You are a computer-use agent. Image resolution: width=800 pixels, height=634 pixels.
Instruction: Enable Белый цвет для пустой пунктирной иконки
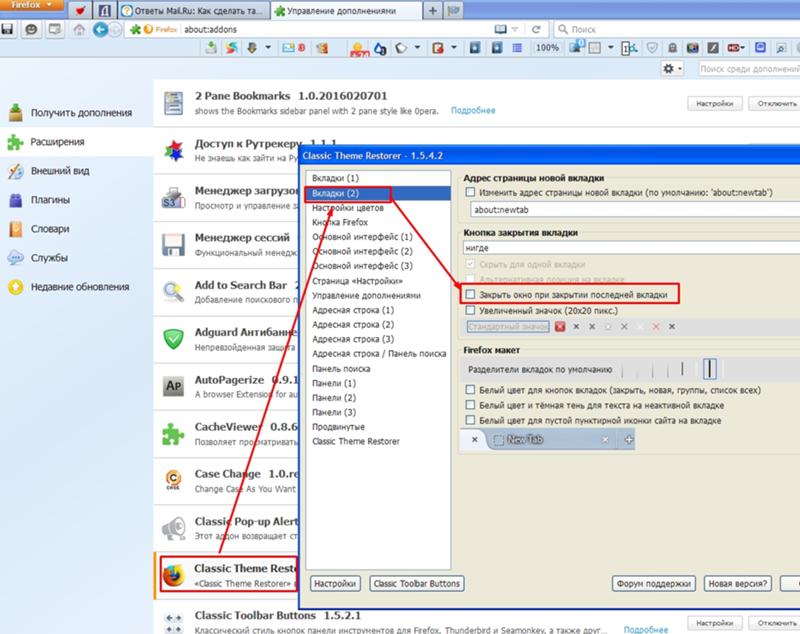pyautogui.click(x=470, y=420)
